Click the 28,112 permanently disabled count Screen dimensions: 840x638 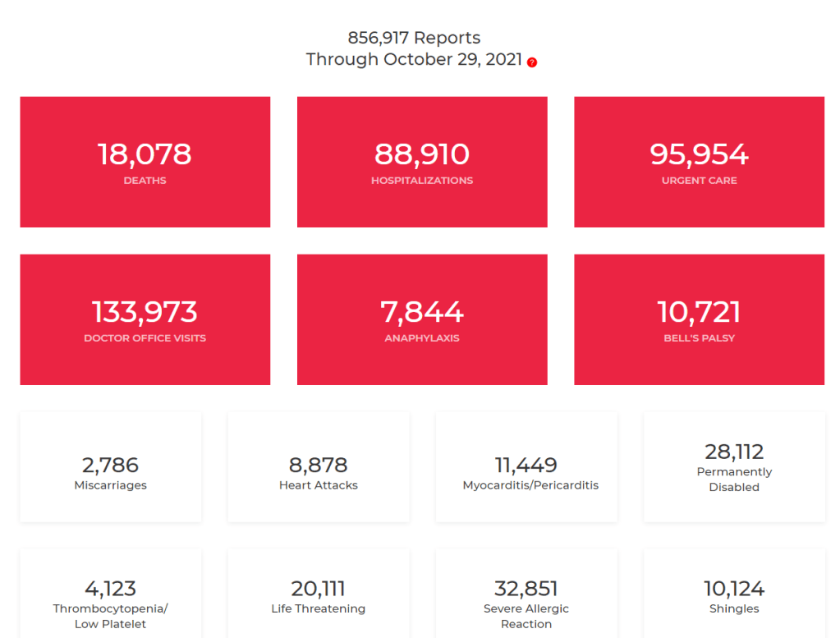click(x=734, y=452)
